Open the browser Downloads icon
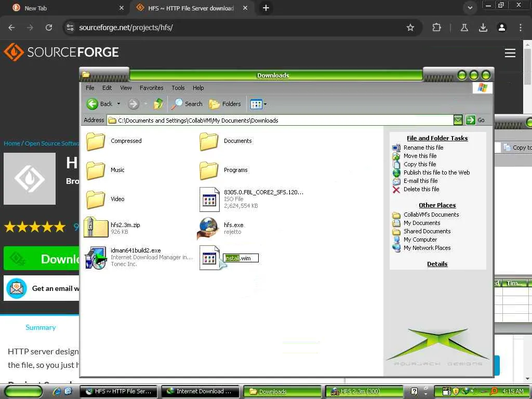Image resolution: width=532 pixels, height=399 pixels. click(x=483, y=28)
